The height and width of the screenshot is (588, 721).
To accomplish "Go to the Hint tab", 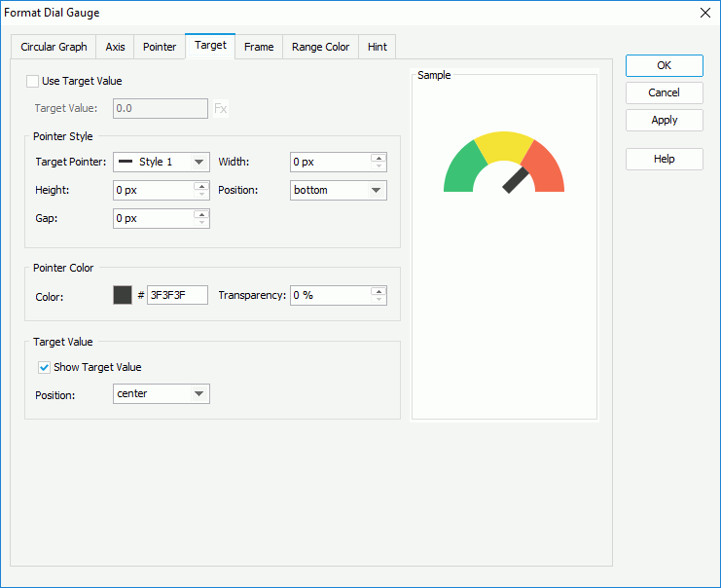I will point(377,47).
